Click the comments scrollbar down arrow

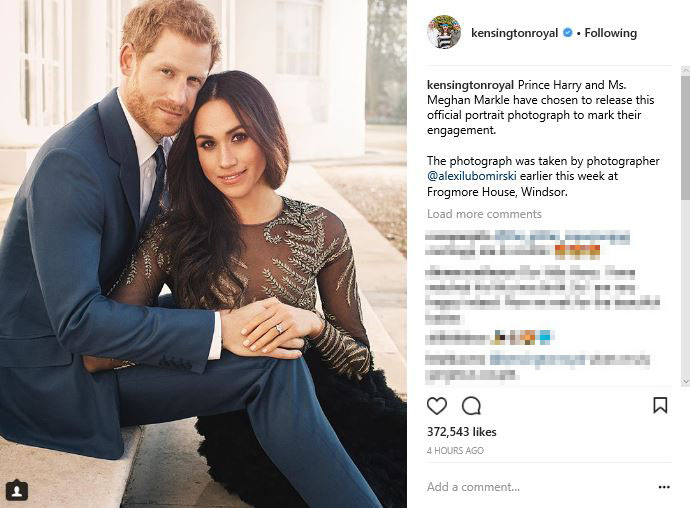coord(685,381)
